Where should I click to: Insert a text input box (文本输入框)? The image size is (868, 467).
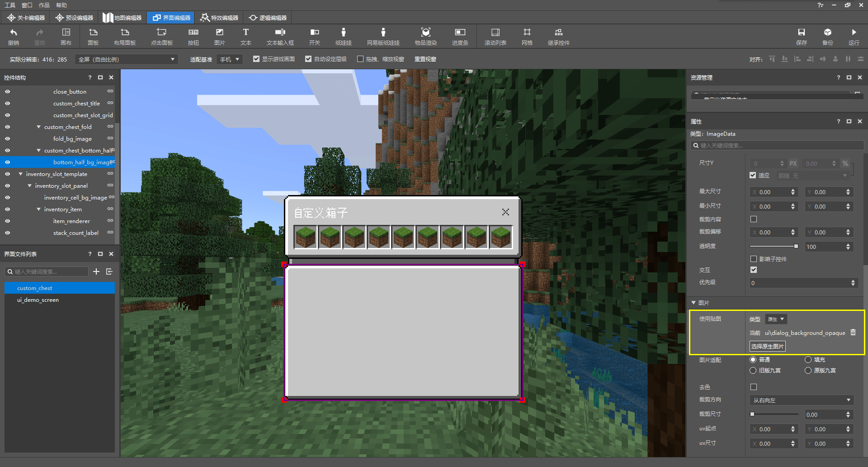(x=280, y=36)
